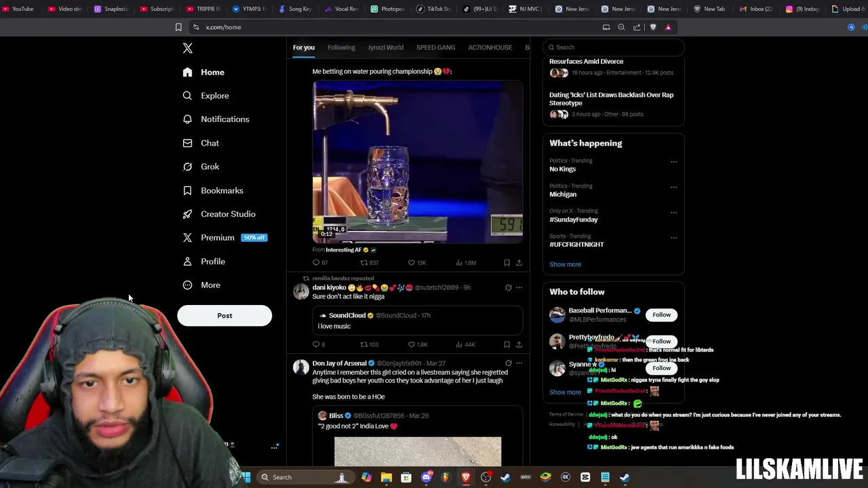Open Grok action on Don Jay post

click(508, 363)
